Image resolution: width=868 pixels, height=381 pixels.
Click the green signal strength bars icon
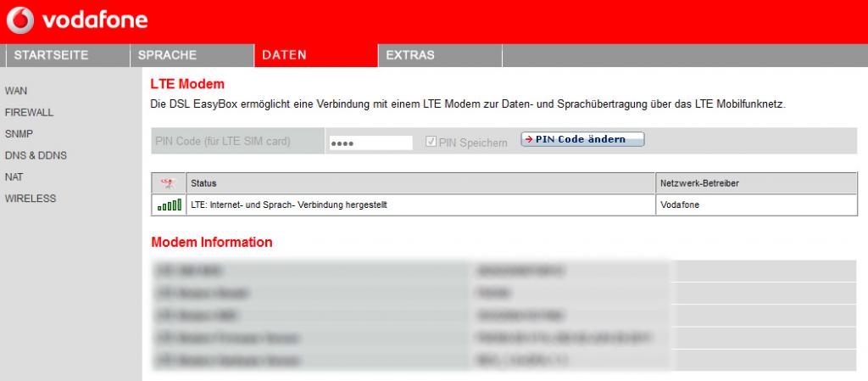169,205
